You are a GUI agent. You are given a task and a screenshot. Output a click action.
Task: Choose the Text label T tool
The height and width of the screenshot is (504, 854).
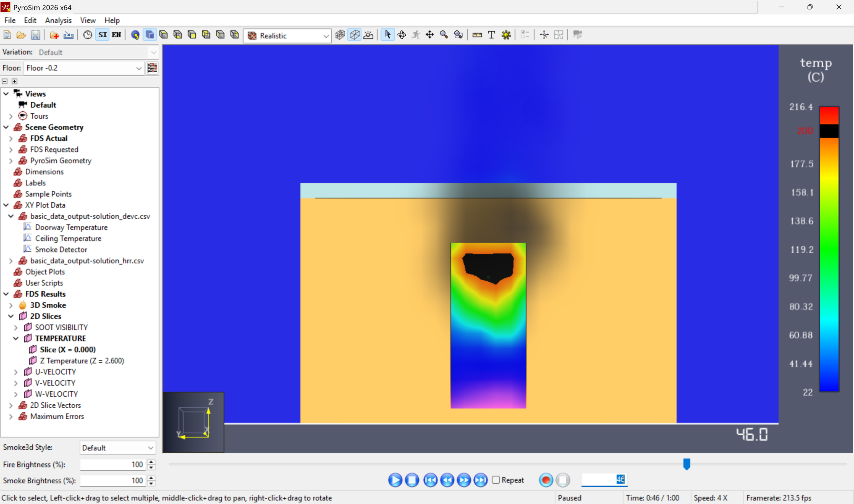[x=491, y=35]
